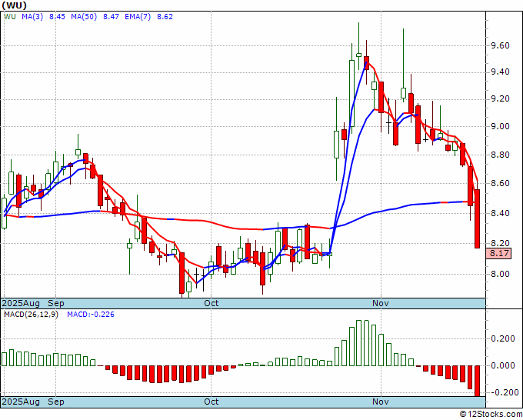Click the Sep label on MACD timeline
This screenshot has height=420, width=523.
(x=56, y=402)
